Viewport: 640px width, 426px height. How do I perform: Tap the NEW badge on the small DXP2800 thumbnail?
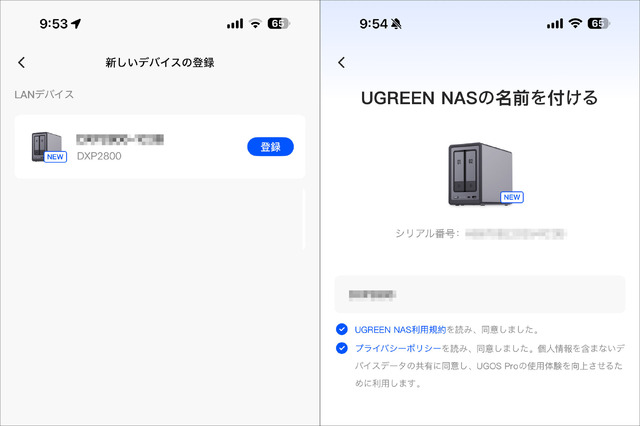coord(55,157)
